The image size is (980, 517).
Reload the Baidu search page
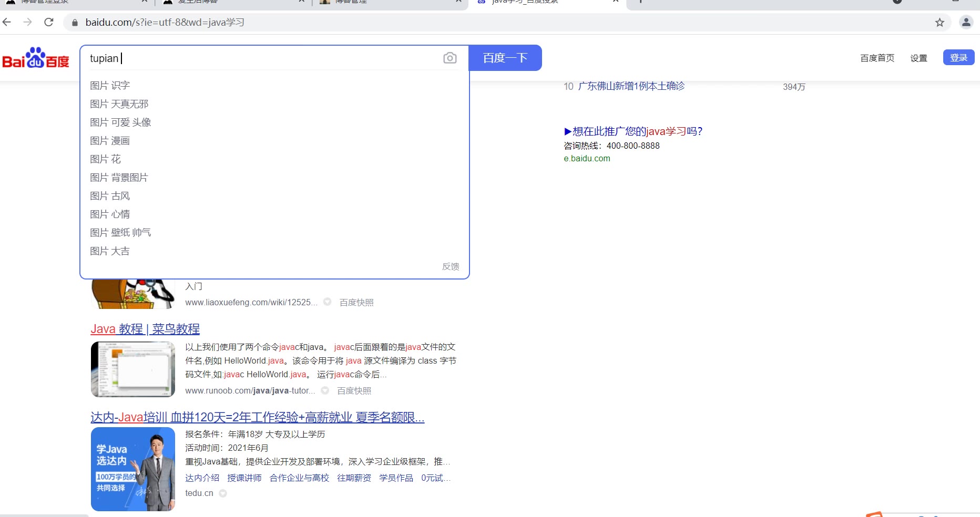[x=49, y=22]
